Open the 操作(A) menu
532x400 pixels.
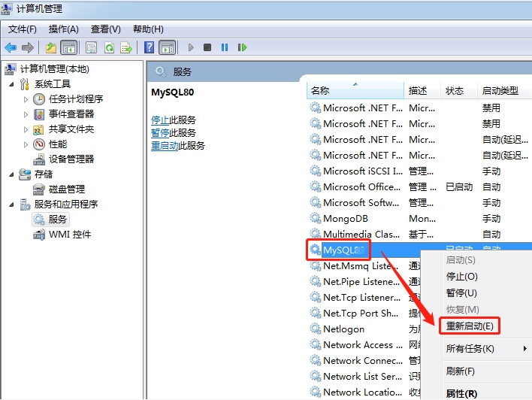point(63,29)
